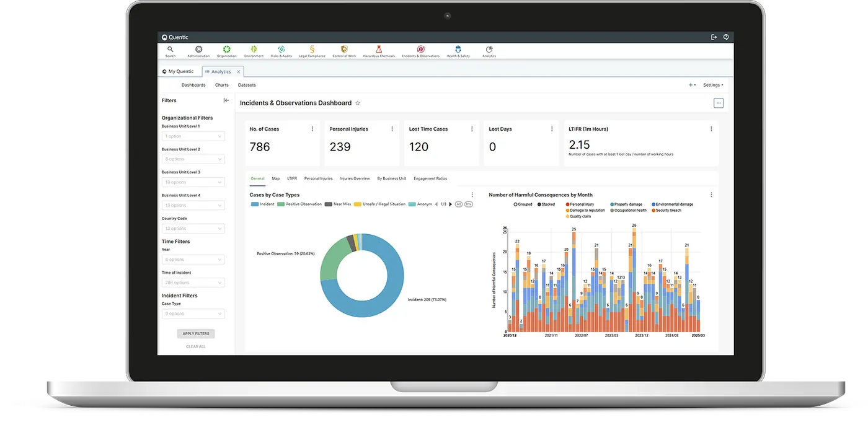Open the Legal Compliance module
This screenshot has height=425, width=868.
[312, 51]
